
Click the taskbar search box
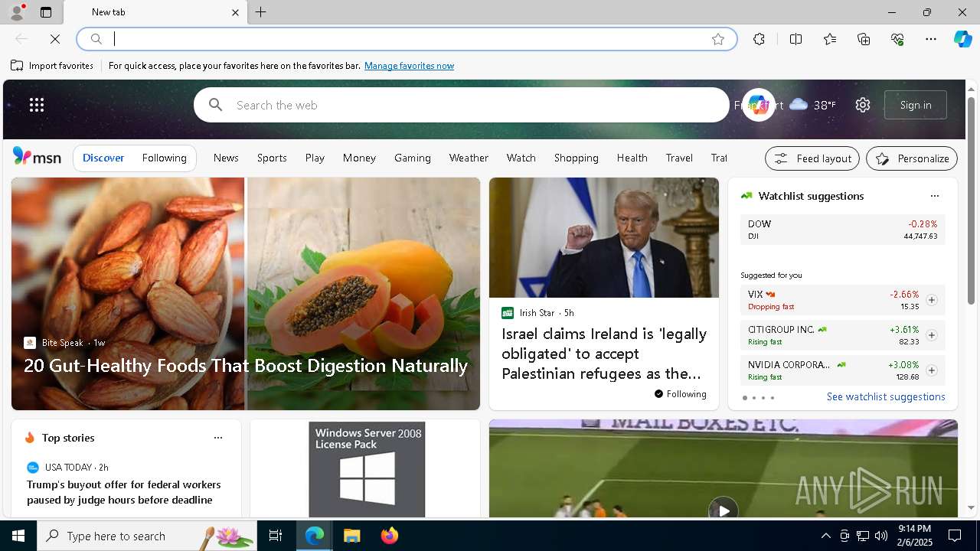click(147, 536)
